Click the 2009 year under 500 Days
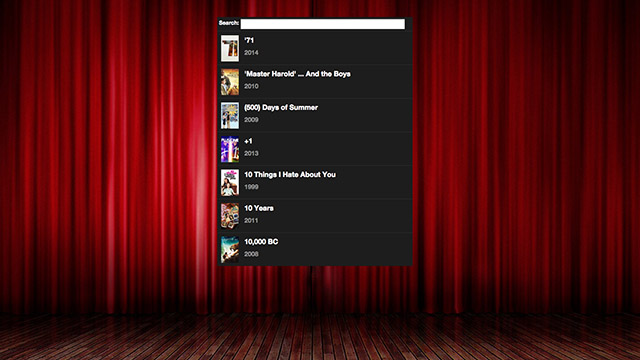This screenshot has height=360, width=640. click(x=251, y=120)
